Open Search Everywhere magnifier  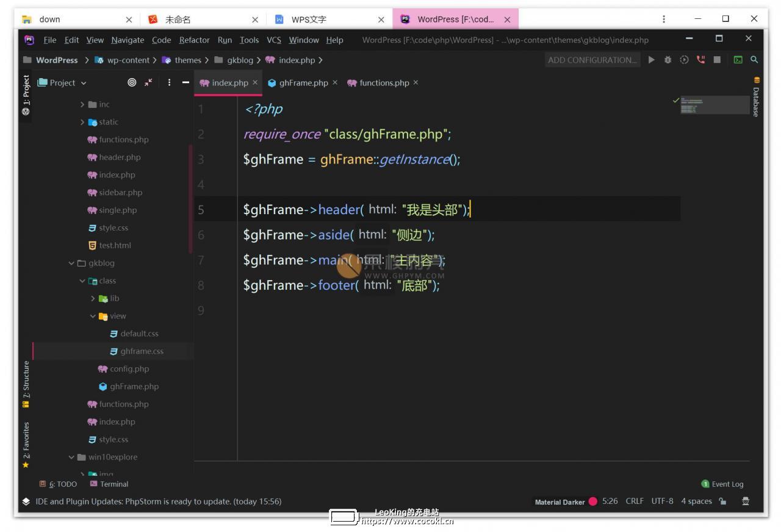pyautogui.click(x=754, y=60)
